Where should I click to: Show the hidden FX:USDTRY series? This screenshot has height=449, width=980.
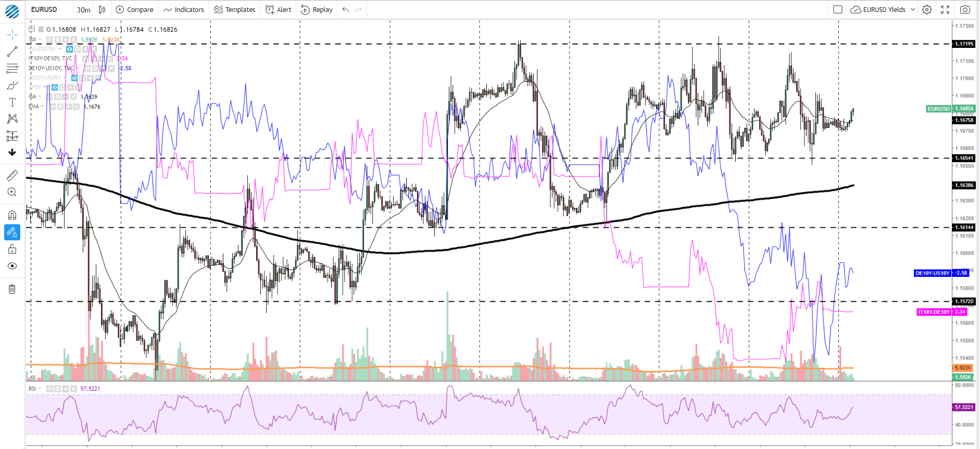tap(69, 49)
